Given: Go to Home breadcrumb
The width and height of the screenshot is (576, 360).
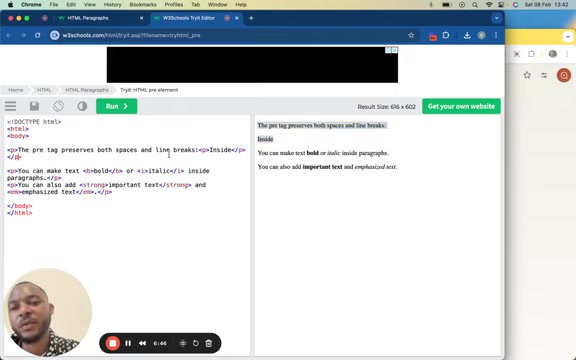Looking at the screenshot, I should tap(15, 90).
